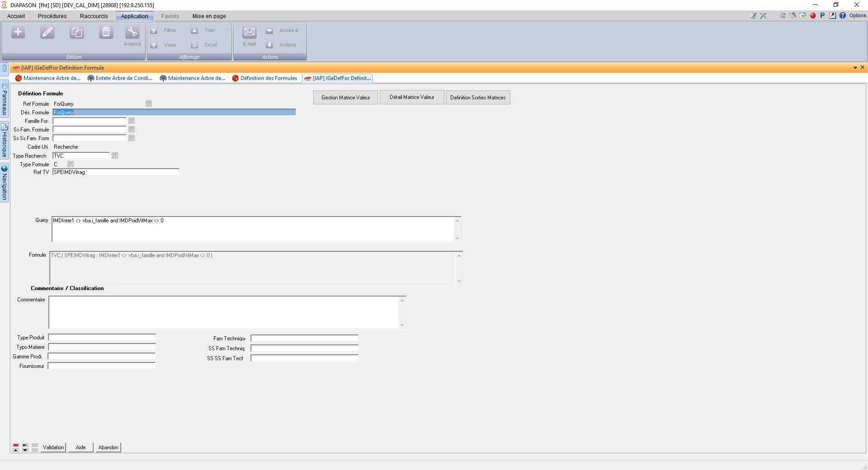The image size is (868, 470).
Task: Click the red record circle icon
Action: point(813,15)
